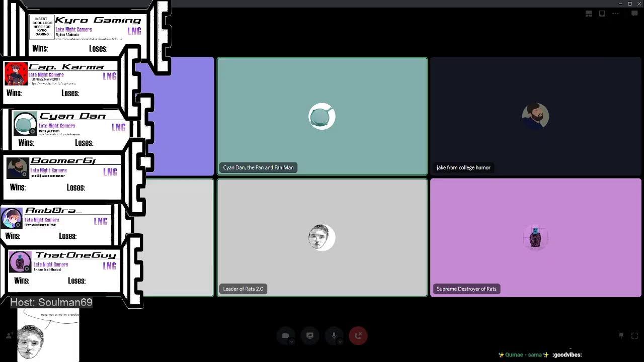Click Supreme Destroyer's avatar in purple tile
Viewport: 644px width, 362px height.
pyautogui.click(x=535, y=237)
